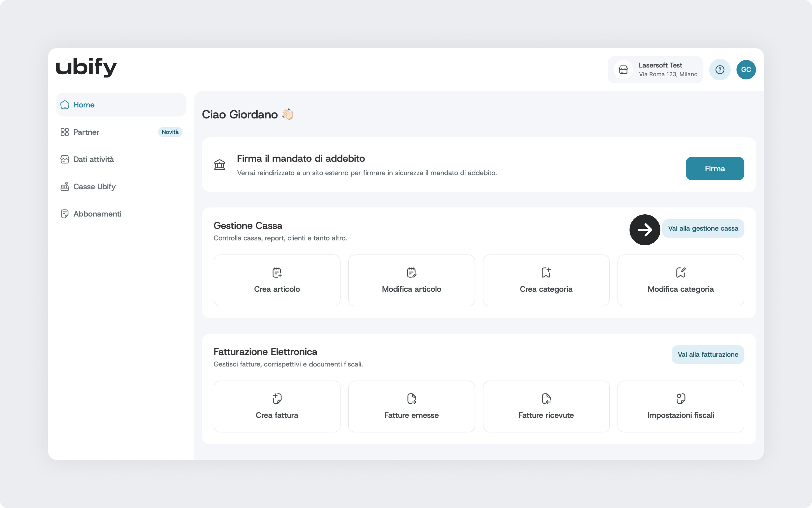
Task: Click the Modifica categoria icon
Action: coord(681,272)
